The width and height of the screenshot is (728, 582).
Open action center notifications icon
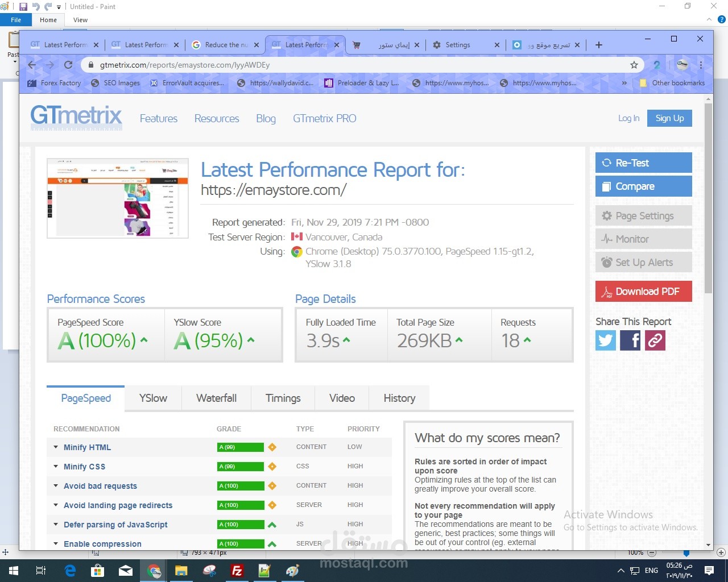[709, 570]
